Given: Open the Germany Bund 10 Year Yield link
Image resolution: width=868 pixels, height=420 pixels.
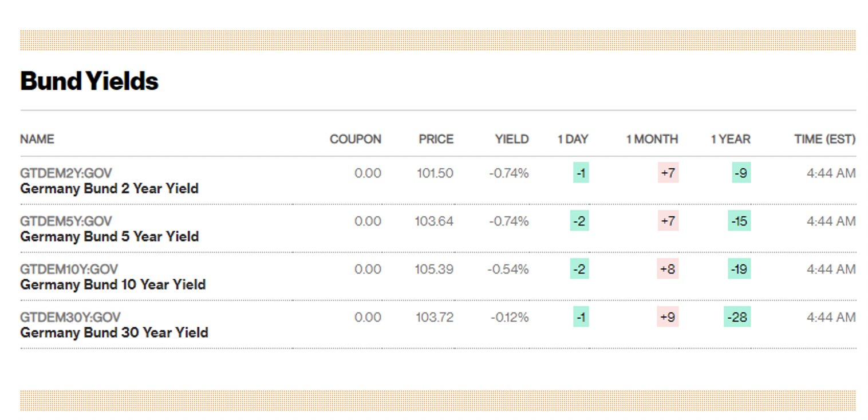Looking at the screenshot, I should click(x=112, y=285).
